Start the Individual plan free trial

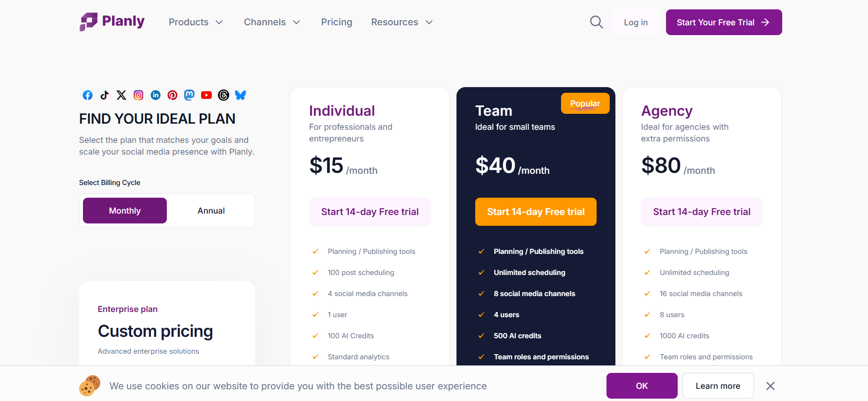point(370,212)
